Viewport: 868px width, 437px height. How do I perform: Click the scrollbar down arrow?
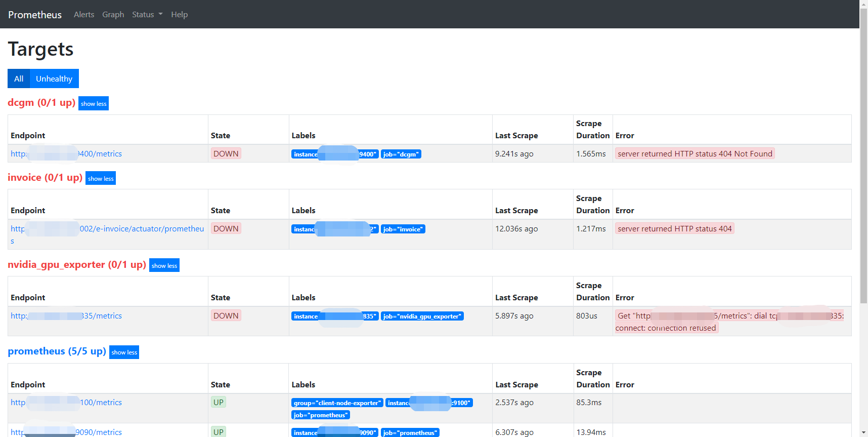(863, 433)
